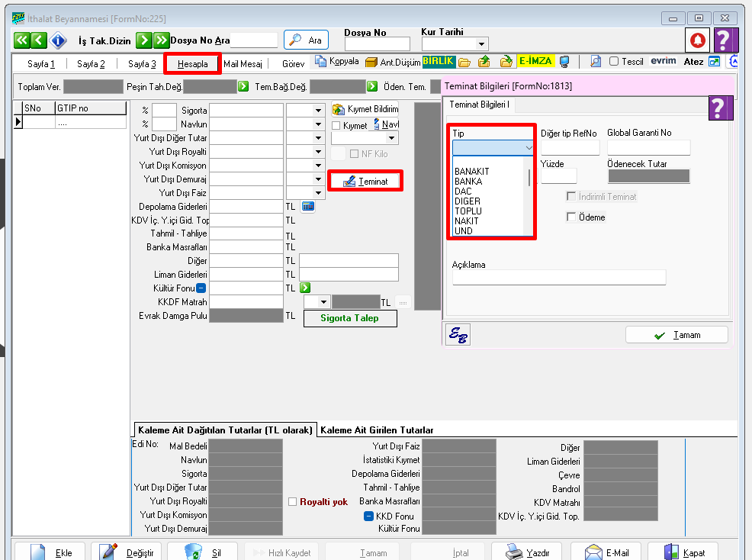Click the Açıklama text field

point(558,278)
